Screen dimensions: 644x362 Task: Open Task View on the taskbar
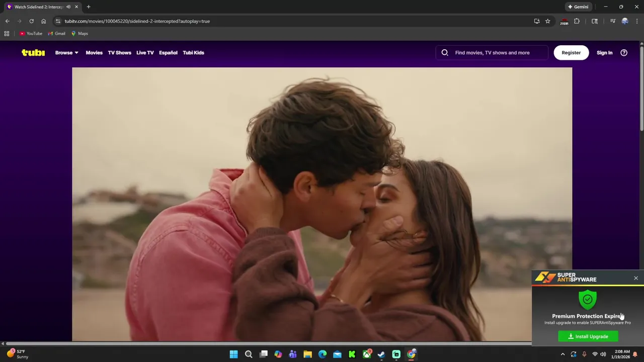coord(264,354)
